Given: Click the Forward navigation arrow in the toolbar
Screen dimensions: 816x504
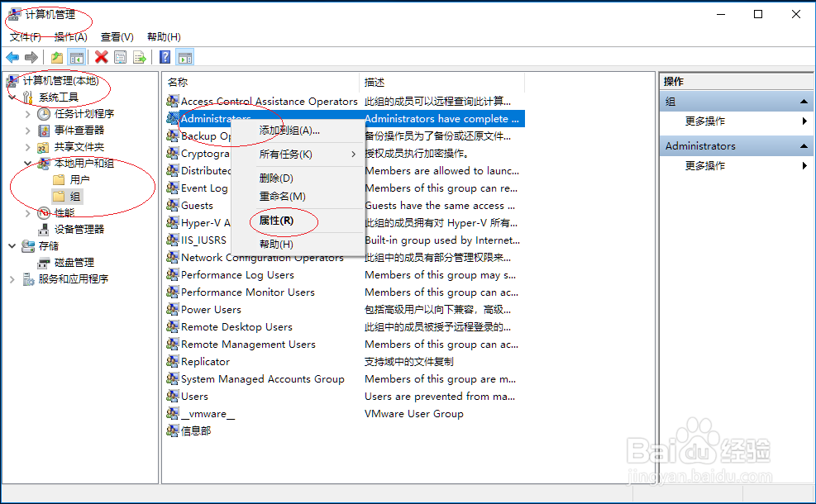Looking at the screenshot, I should tap(31, 57).
